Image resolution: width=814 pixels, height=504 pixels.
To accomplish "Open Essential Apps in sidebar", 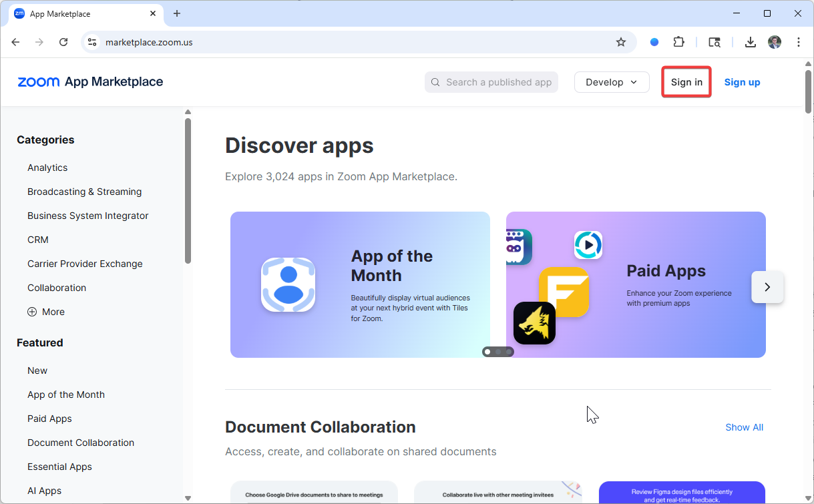I will (59, 467).
